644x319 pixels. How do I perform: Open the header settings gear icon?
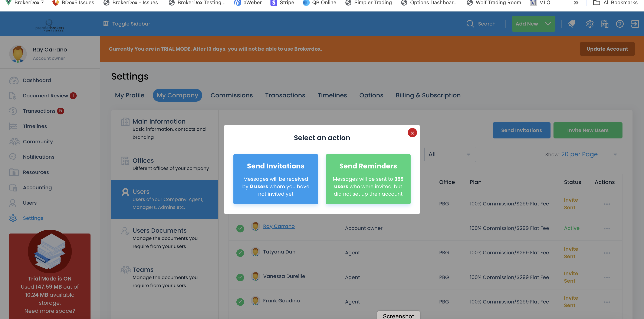tap(589, 24)
